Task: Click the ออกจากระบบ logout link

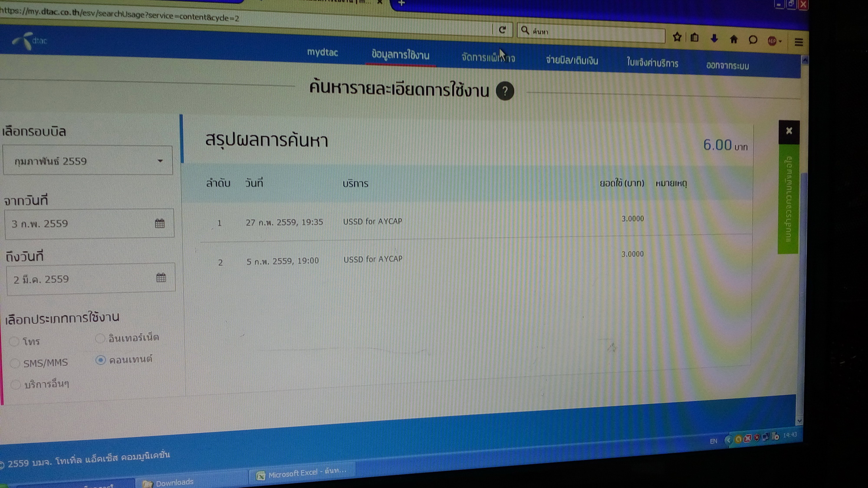Action: pyautogui.click(x=727, y=66)
